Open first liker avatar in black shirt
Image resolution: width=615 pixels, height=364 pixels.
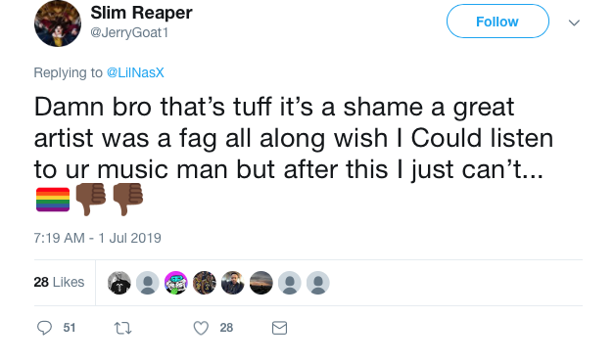pyautogui.click(x=119, y=283)
